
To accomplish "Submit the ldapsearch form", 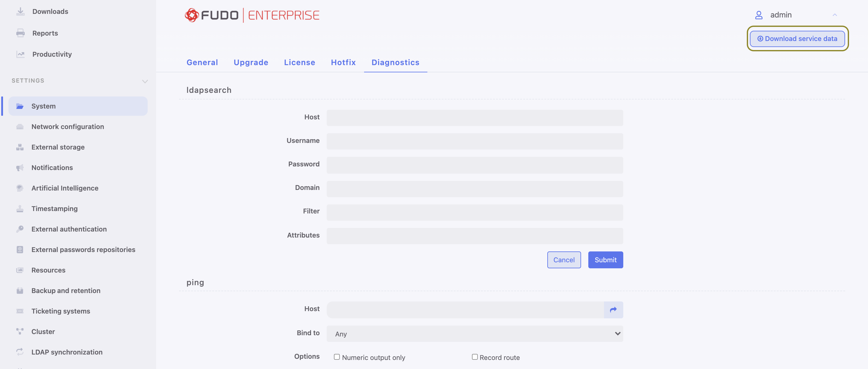I will tap(605, 260).
